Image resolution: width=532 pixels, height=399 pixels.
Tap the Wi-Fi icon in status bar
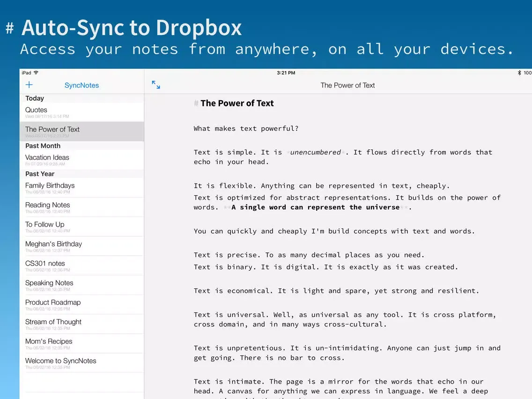click(x=36, y=73)
